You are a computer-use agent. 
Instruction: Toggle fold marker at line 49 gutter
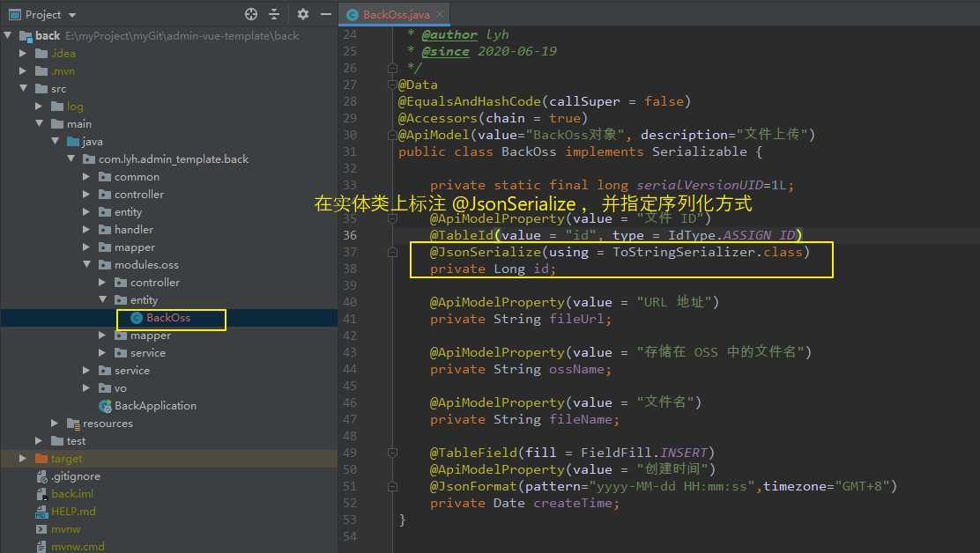point(392,453)
